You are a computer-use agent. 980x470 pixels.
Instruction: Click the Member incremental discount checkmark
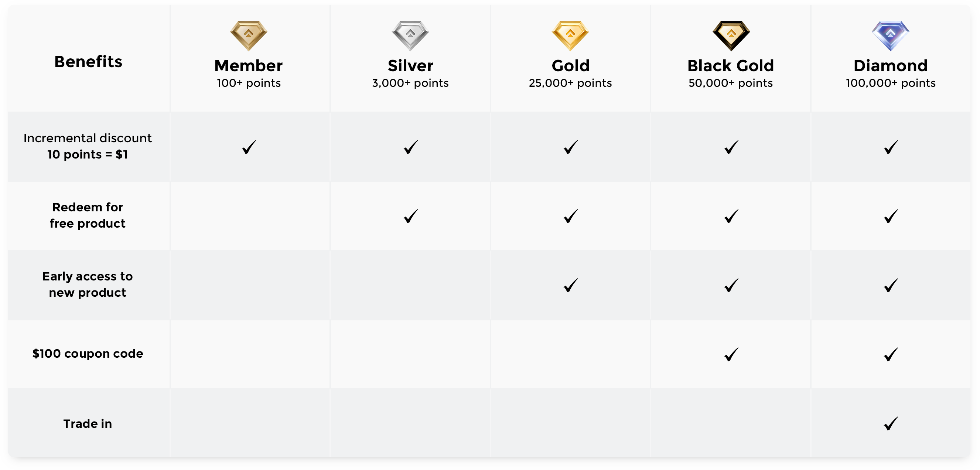[249, 147]
